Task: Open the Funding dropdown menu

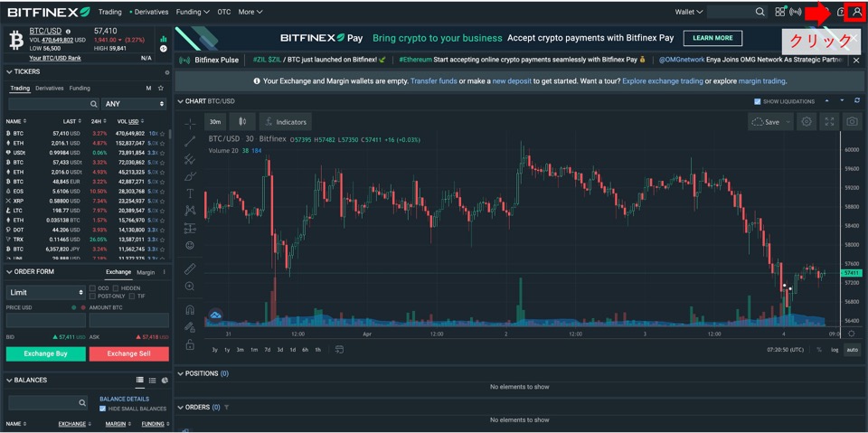Action: (x=193, y=12)
